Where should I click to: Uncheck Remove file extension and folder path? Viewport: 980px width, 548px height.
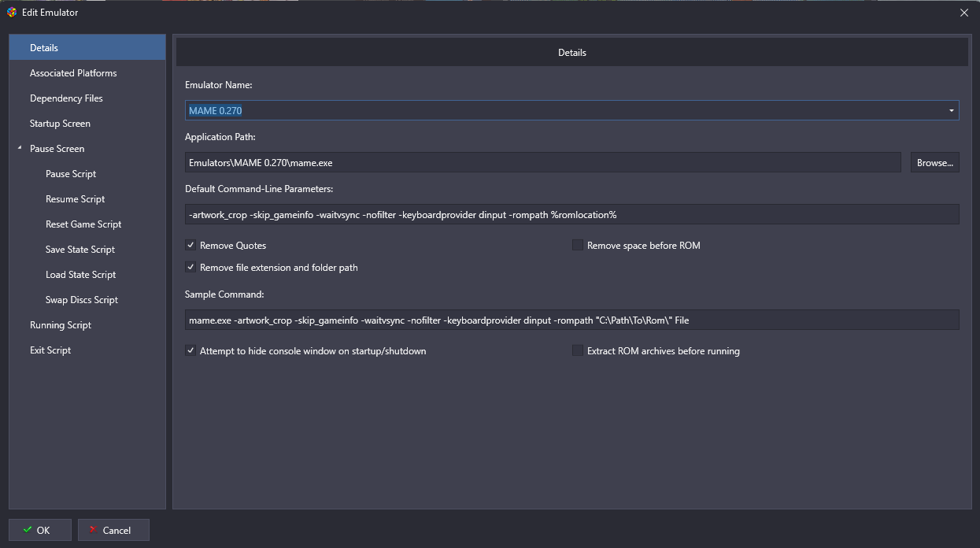(x=190, y=268)
